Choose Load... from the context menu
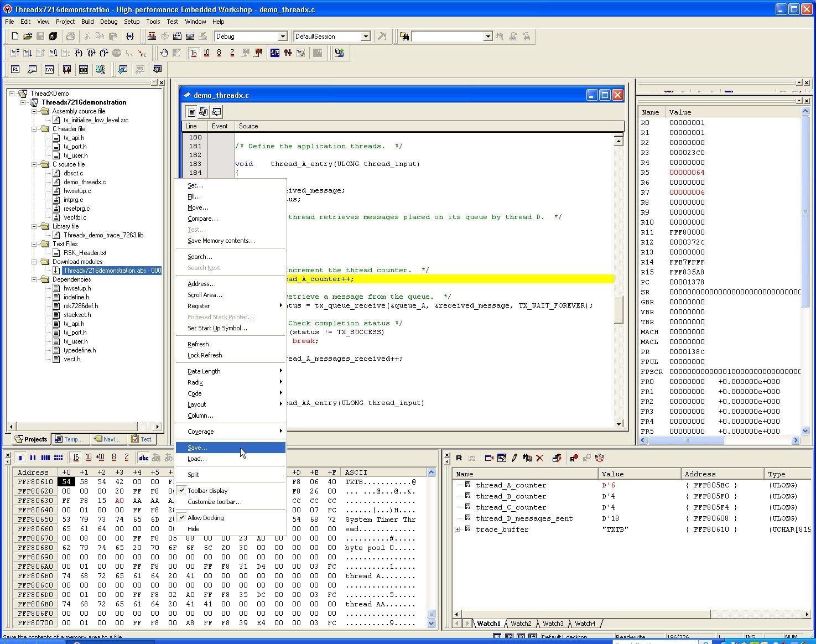This screenshot has height=644, width=816. click(197, 459)
